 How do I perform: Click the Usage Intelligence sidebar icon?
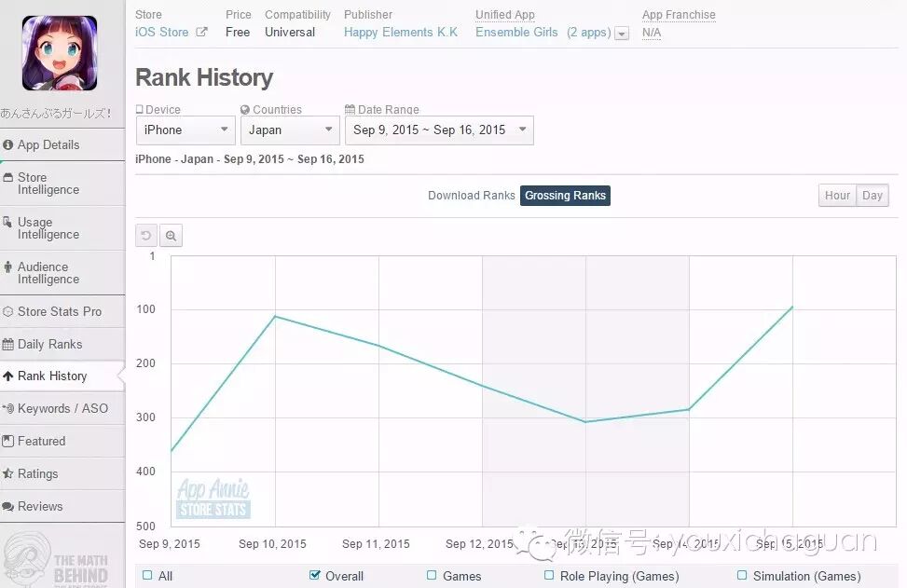(x=7, y=222)
